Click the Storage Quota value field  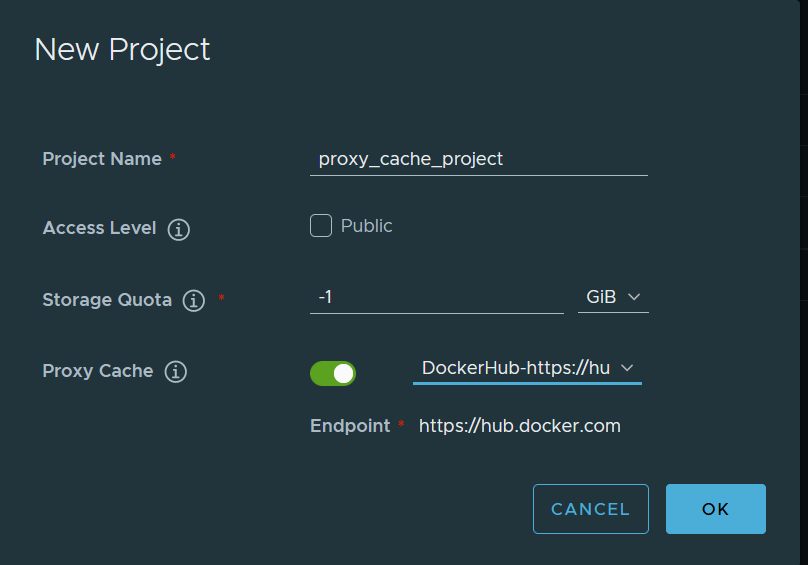[x=436, y=297]
